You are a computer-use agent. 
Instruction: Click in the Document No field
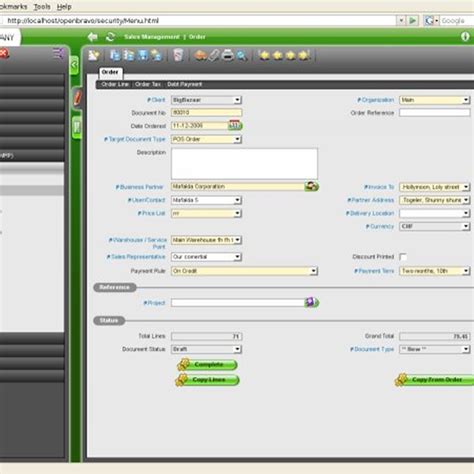206,113
